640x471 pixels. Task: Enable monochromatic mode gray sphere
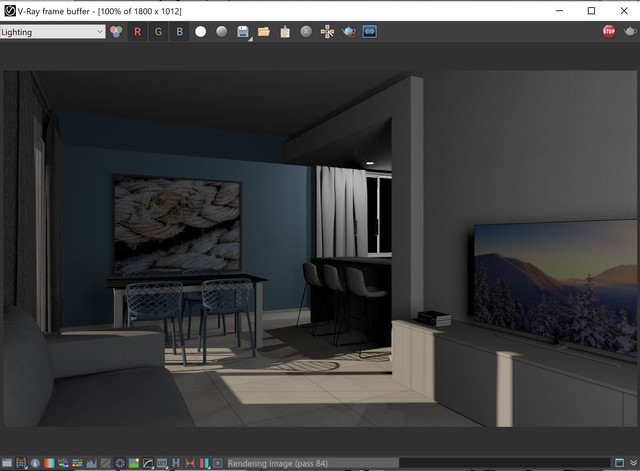[222, 32]
